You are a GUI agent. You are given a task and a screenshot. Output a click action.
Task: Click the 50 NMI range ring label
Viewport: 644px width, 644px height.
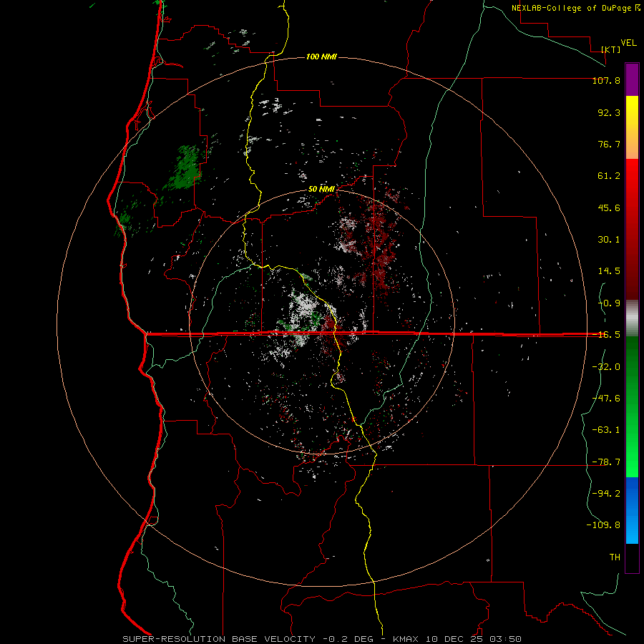pos(321,190)
